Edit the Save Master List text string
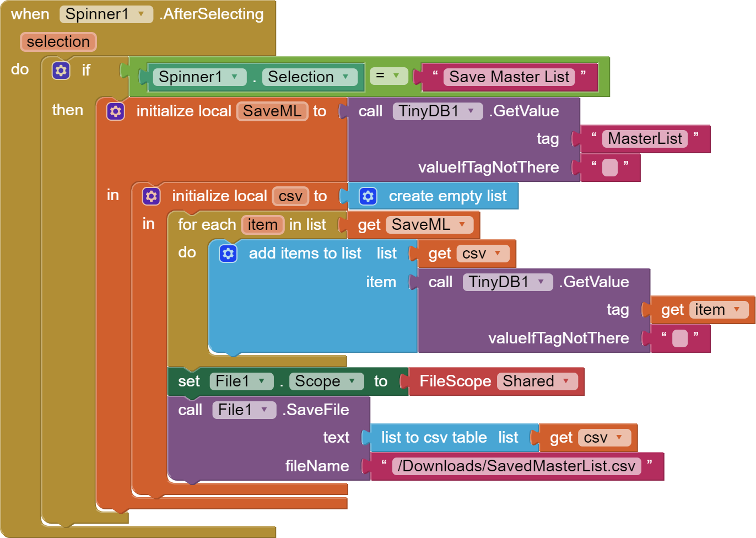 pos(509,77)
